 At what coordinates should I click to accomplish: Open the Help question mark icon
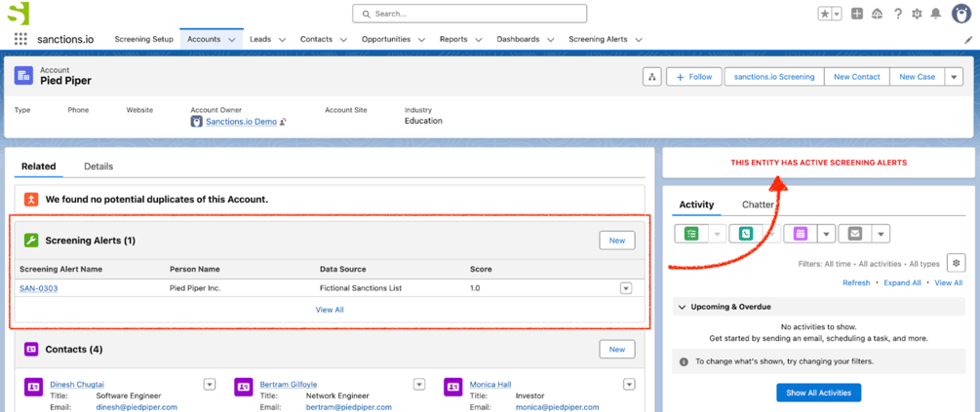897,14
